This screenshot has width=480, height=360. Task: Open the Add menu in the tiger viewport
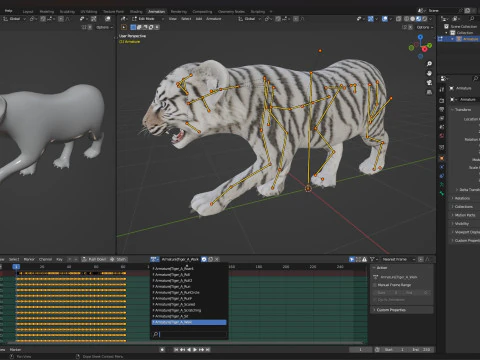click(199, 19)
